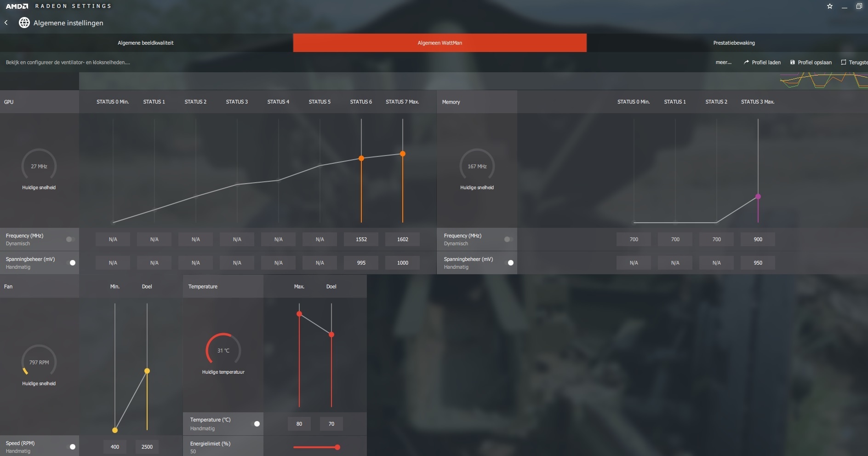
Task: Click the meer... button
Action: pos(724,62)
